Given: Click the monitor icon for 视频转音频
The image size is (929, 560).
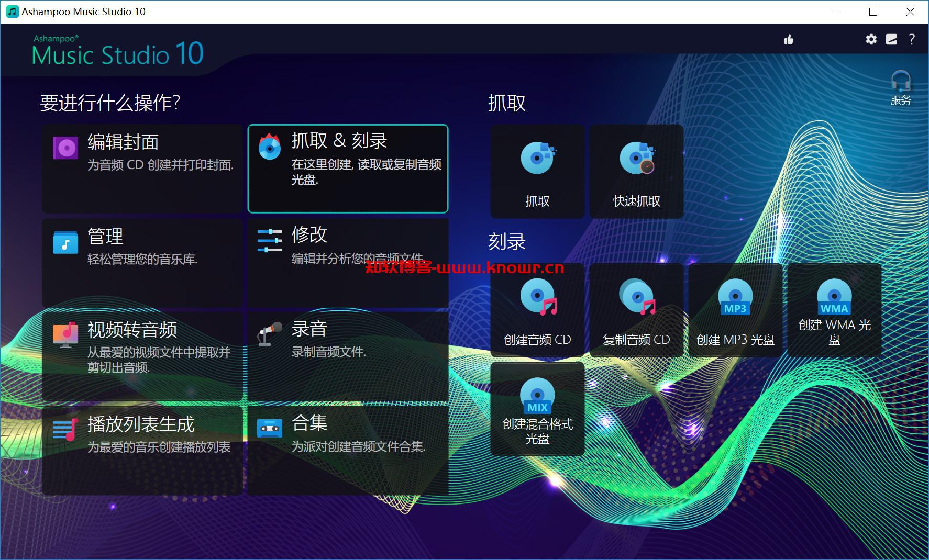Looking at the screenshot, I should (65, 335).
